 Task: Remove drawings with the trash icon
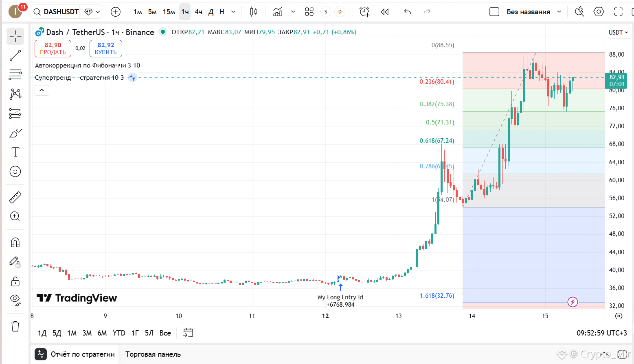[15, 326]
